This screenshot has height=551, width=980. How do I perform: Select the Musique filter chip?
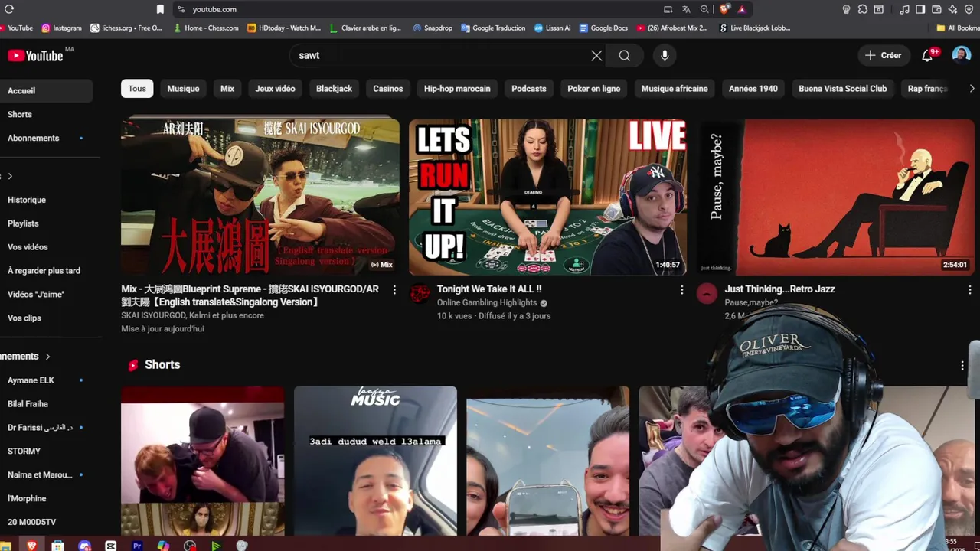[183, 89]
